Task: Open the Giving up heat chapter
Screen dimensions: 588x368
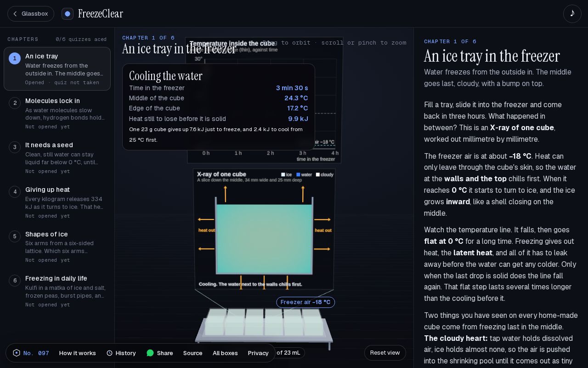Action: [57, 202]
